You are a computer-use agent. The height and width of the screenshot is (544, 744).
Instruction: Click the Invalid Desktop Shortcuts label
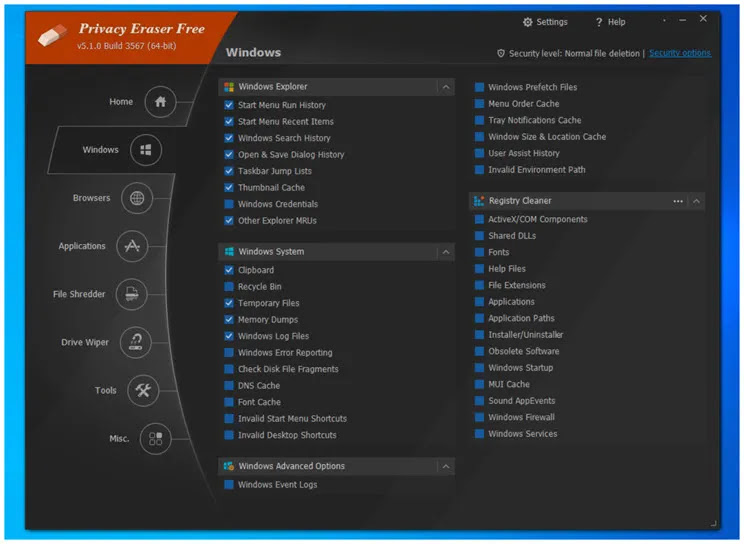[287, 435]
